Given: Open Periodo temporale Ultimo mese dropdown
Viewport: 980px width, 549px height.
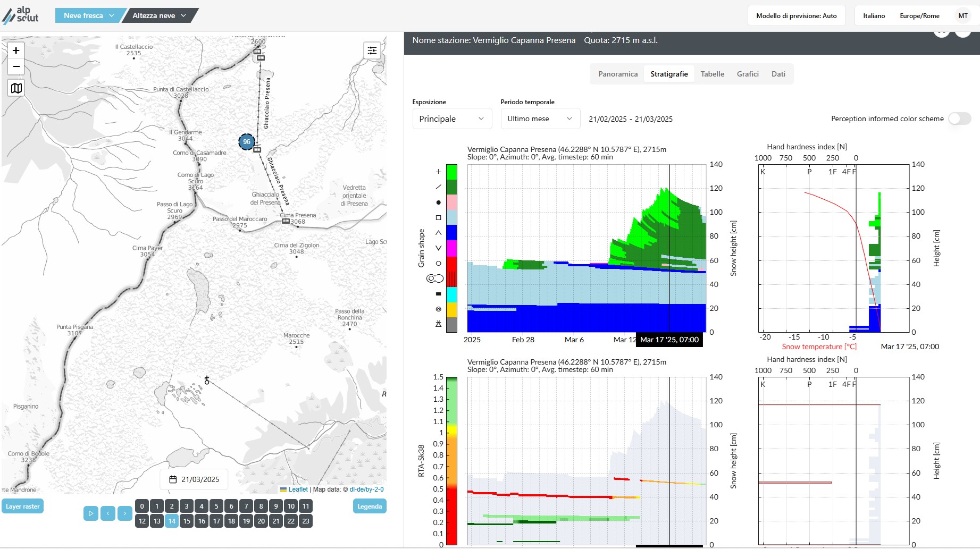Looking at the screenshot, I should coord(540,119).
